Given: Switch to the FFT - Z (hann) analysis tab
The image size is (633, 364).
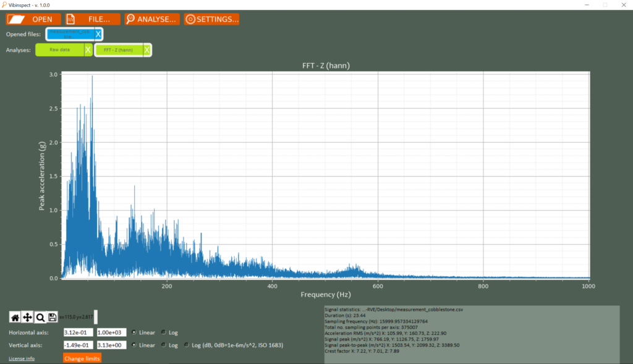Looking at the screenshot, I should 119,49.
